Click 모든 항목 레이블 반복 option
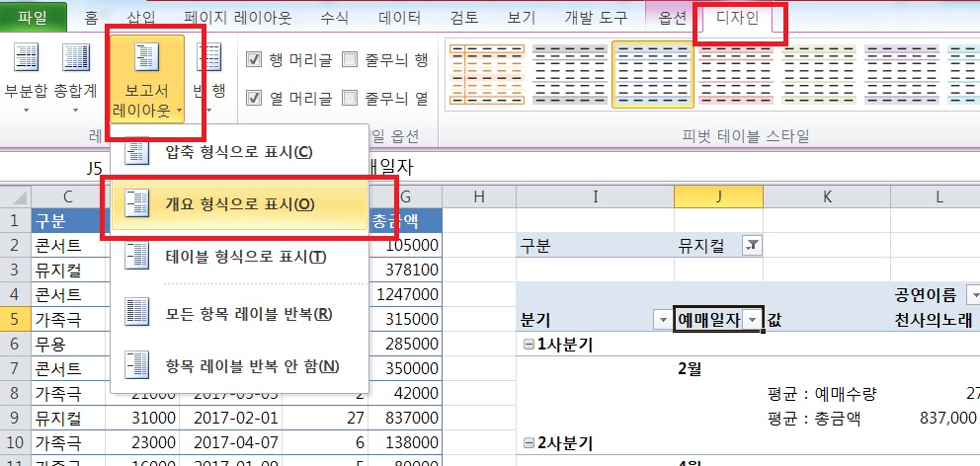980x466 pixels. (x=248, y=314)
